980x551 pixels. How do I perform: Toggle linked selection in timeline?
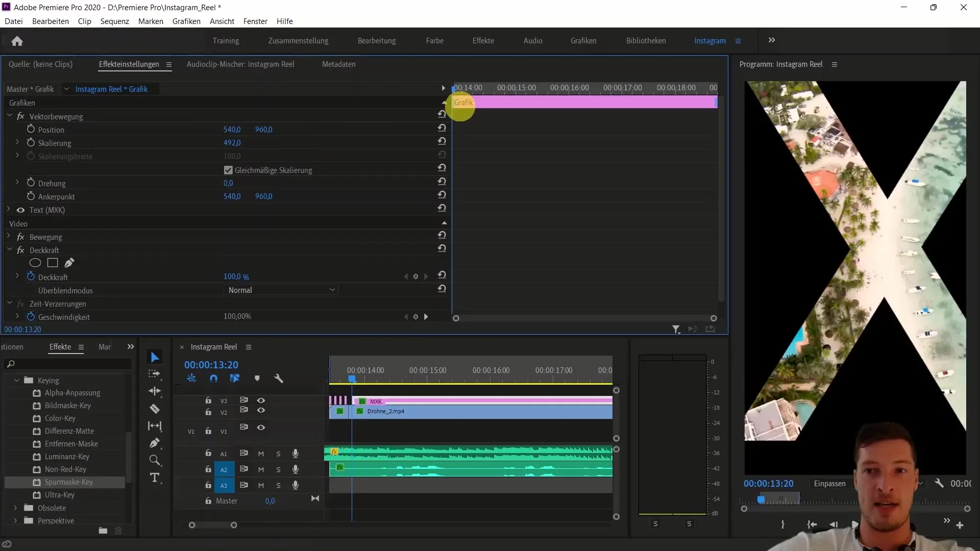[235, 379]
